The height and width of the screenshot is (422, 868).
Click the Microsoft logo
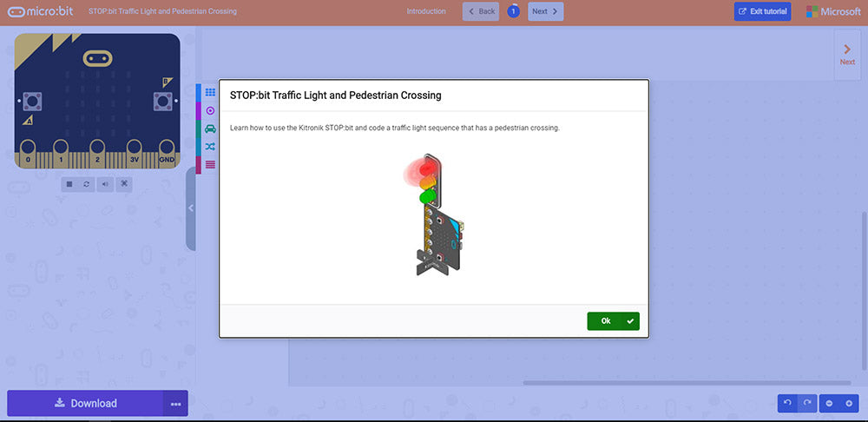(833, 11)
